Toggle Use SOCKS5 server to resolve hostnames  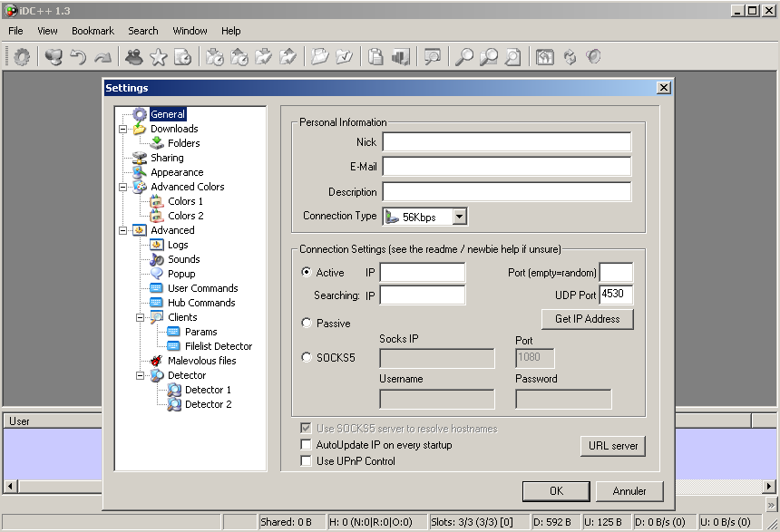coord(306,428)
